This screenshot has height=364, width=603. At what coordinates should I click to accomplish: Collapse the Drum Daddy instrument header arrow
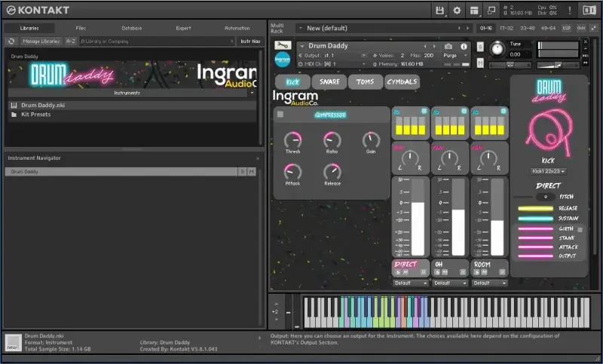tap(302, 46)
